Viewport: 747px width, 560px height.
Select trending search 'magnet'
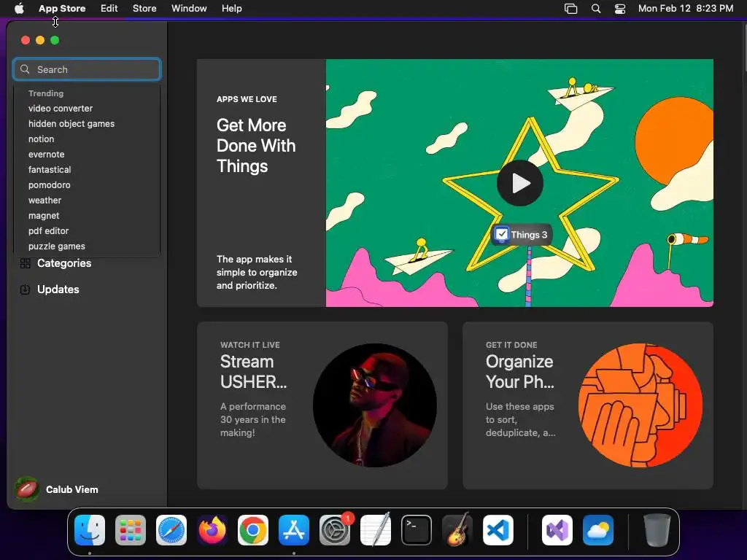(44, 216)
